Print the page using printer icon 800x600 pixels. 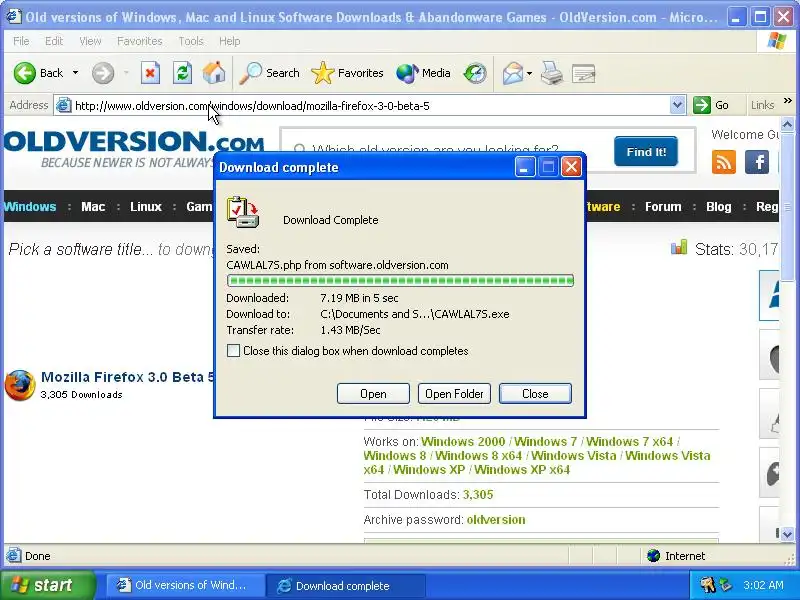pyautogui.click(x=552, y=73)
